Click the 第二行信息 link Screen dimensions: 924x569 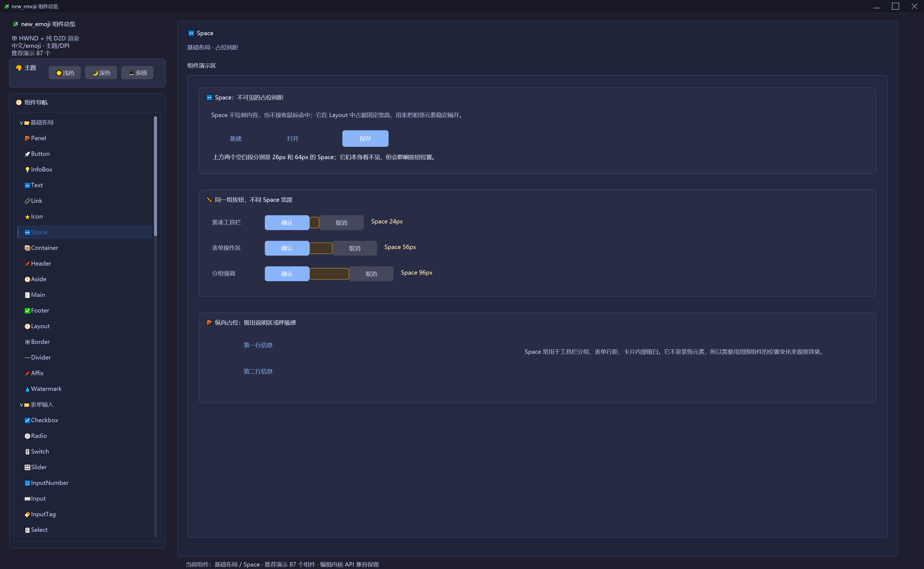coord(258,371)
